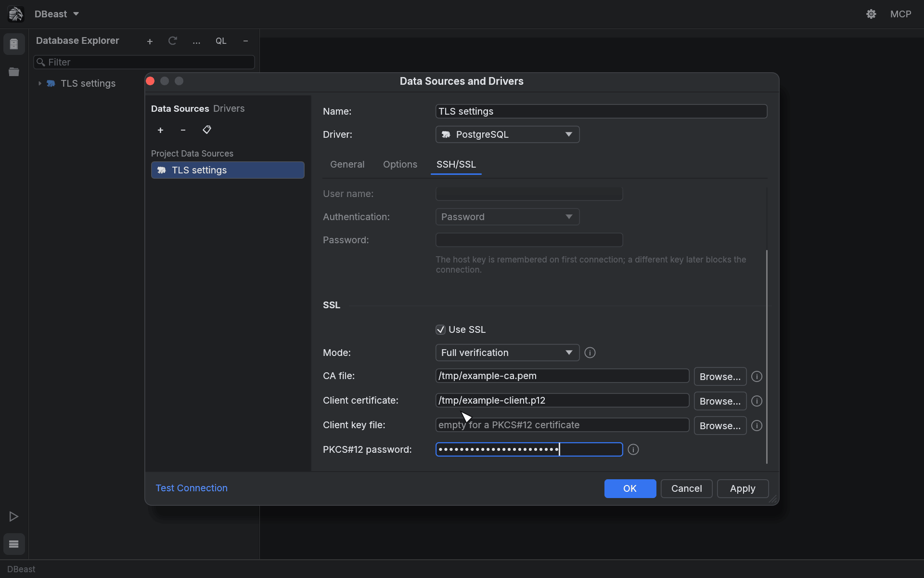Browse for the CA file
Image resolution: width=924 pixels, height=578 pixels.
[x=720, y=376]
